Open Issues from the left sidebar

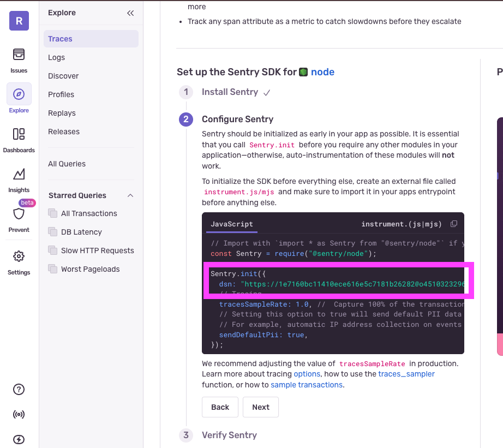coord(19,60)
